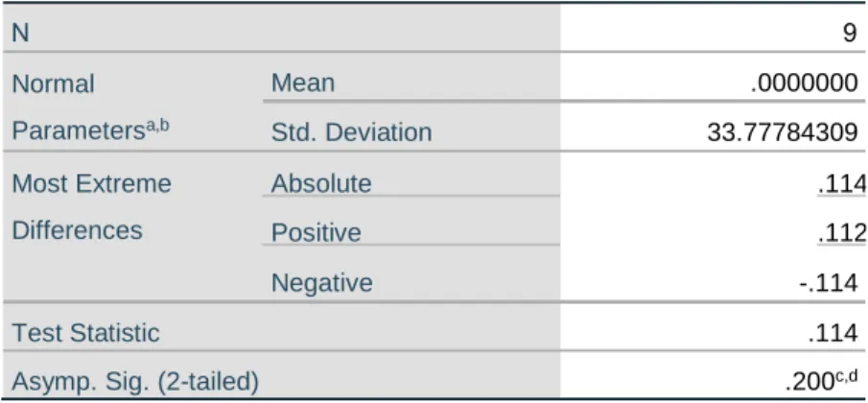Click the Mean row label
This screenshot has height=403, width=868.
(x=303, y=83)
